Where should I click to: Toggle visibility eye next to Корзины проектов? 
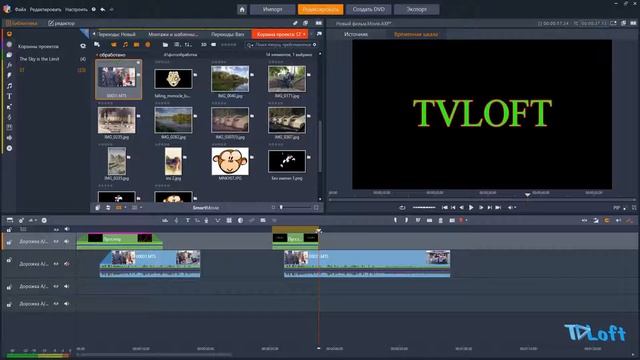point(83,46)
